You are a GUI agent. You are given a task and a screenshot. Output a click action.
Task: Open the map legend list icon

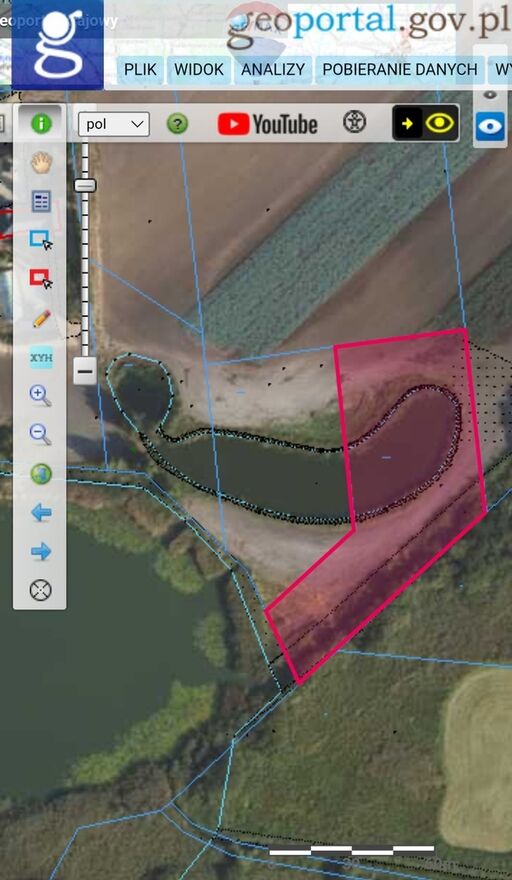point(41,201)
